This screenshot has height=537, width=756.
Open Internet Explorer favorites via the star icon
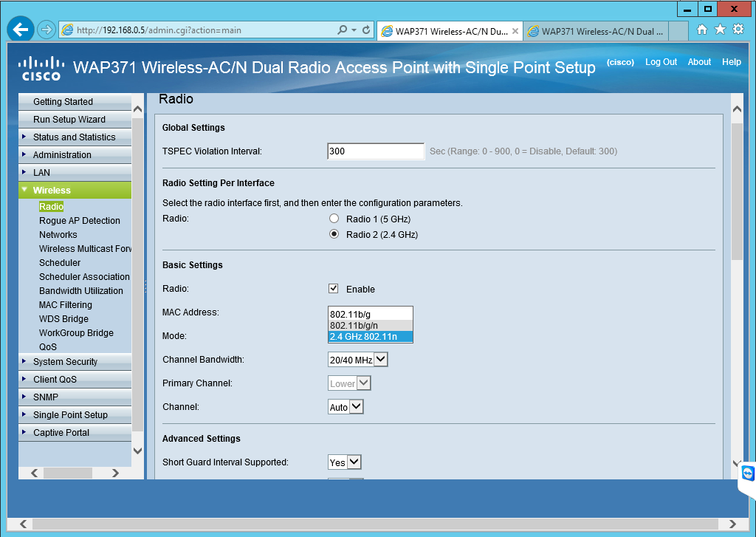(718, 30)
